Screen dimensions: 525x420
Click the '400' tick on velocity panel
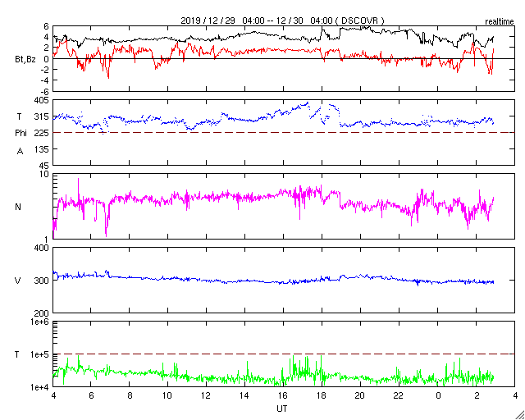(x=43, y=248)
